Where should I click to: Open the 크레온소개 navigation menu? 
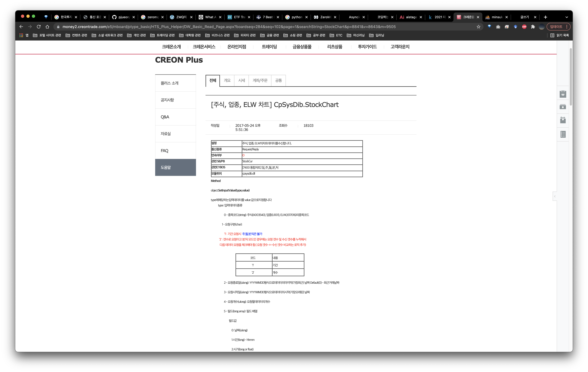(171, 47)
